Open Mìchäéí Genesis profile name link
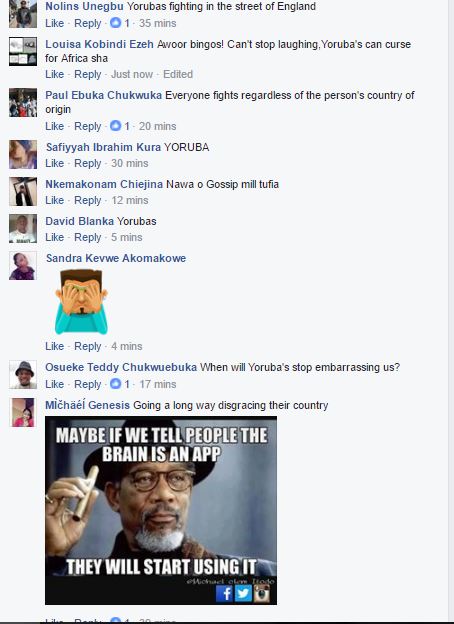454x624 pixels. (88, 405)
